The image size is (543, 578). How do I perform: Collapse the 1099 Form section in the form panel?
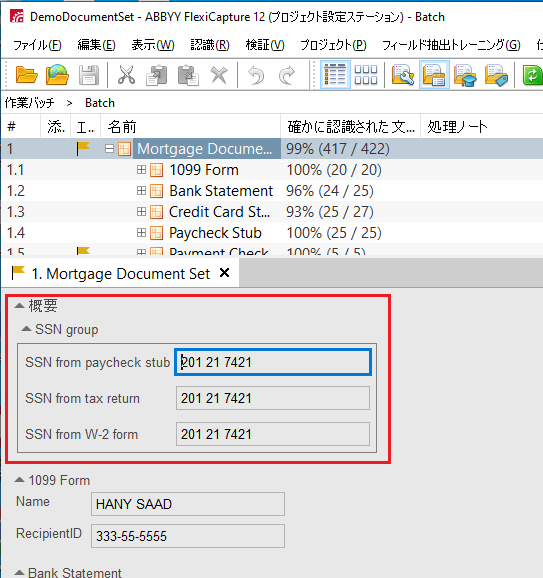(19, 480)
